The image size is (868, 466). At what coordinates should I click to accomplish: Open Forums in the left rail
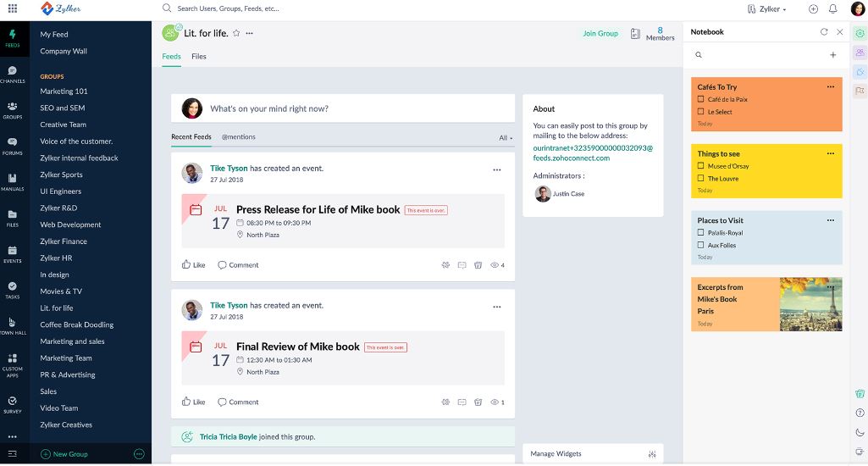12,147
